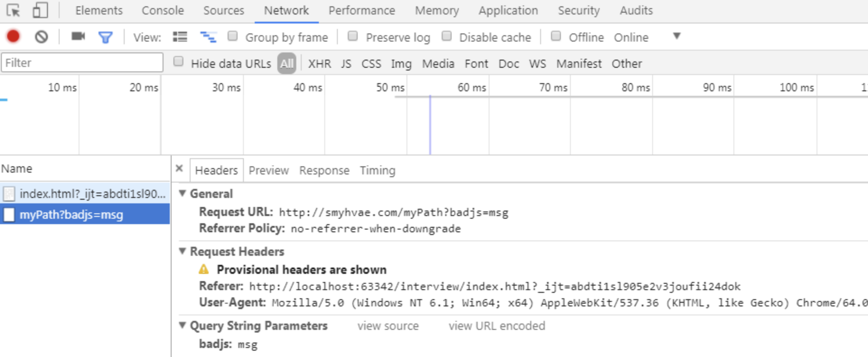868x357 pixels.
Task: Enable the Preserve log checkbox
Action: point(353,36)
